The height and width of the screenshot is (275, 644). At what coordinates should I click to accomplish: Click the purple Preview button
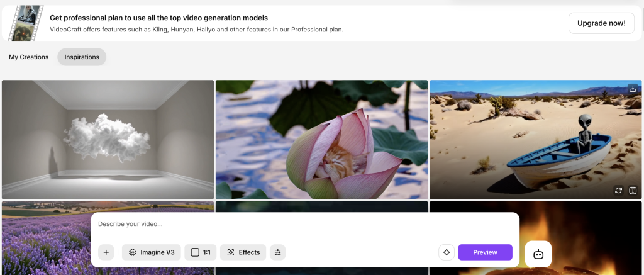tap(485, 252)
